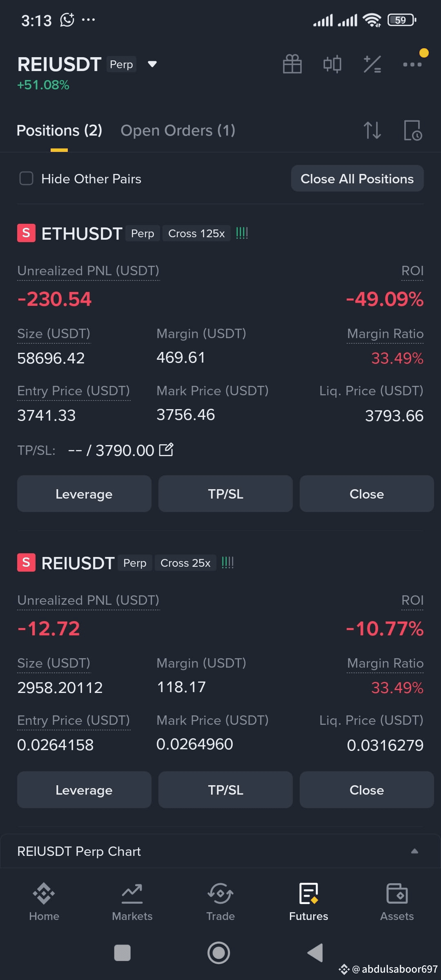Open the order history document icon
Image resolution: width=441 pixels, height=980 pixels.
(413, 130)
